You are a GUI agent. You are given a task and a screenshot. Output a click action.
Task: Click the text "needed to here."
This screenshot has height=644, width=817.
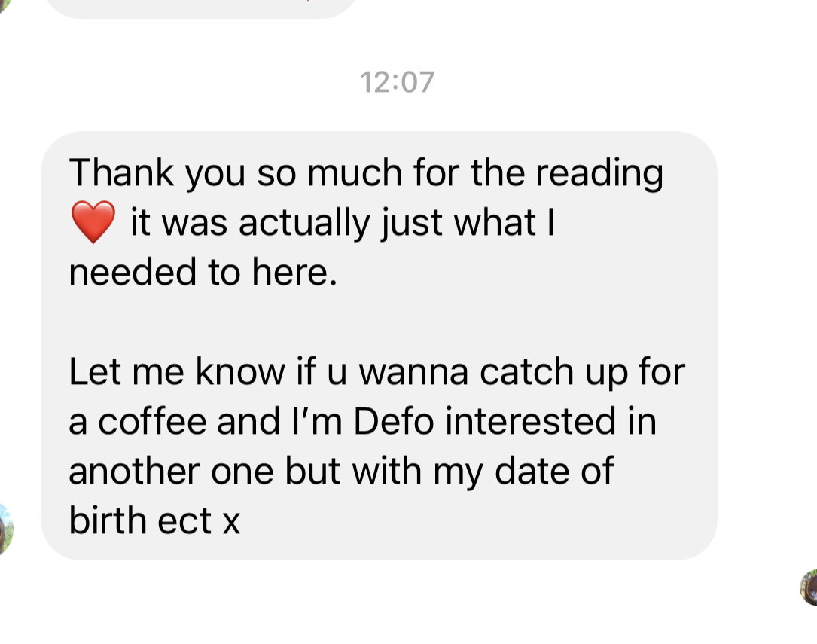tap(202, 273)
